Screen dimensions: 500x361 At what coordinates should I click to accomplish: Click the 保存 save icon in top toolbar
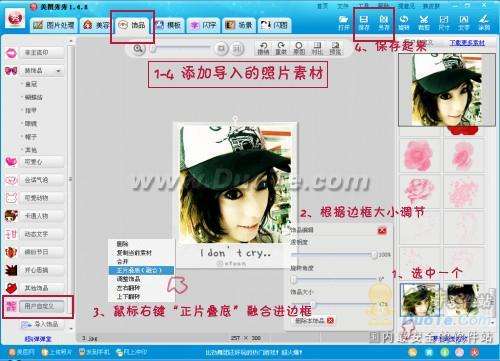(x=364, y=23)
